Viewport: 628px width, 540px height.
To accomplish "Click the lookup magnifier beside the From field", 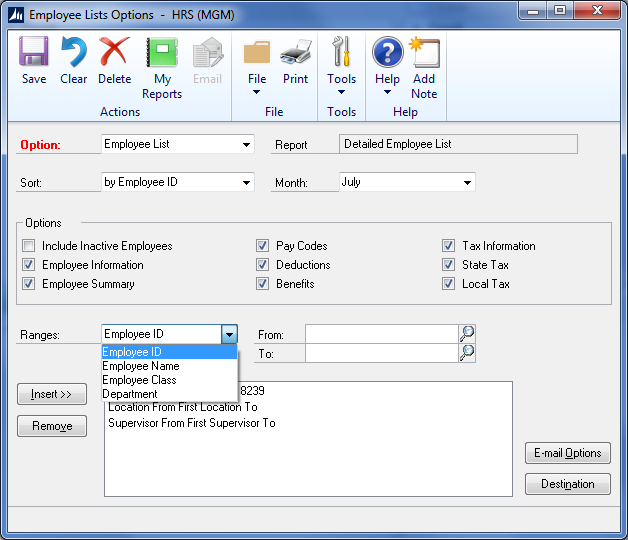I will 467,334.
